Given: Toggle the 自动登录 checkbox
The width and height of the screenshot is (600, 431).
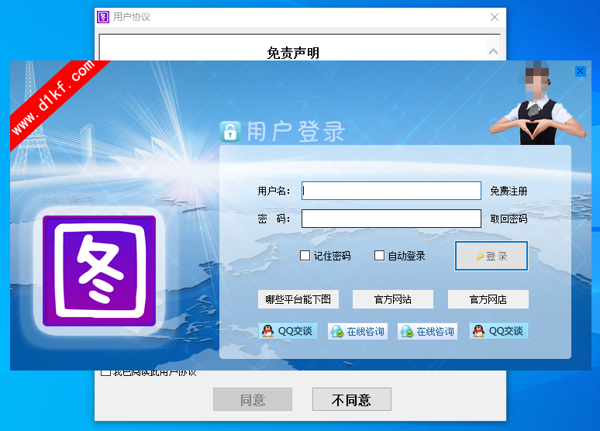Looking at the screenshot, I should coord(380,256).
